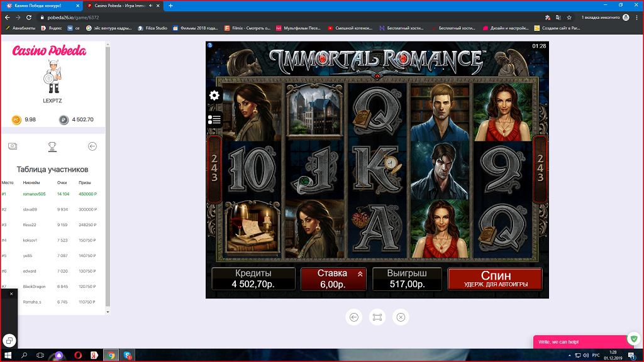Open Yandex browser from taskbar
This screenshot has width=644, height=362.
[x=94, y=355]
